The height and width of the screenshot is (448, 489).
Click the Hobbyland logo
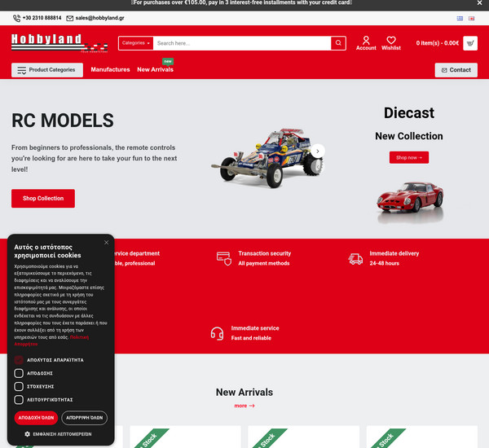(59, 43)
